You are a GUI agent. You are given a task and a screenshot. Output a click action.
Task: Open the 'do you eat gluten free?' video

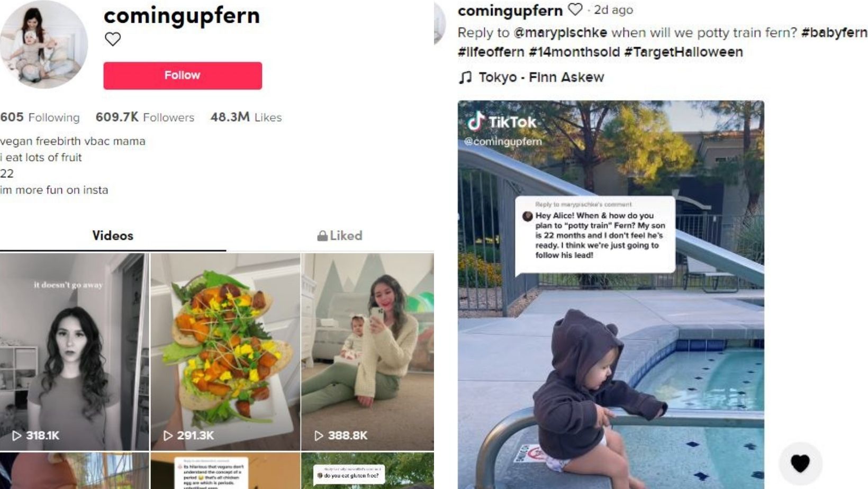[367, 470]
